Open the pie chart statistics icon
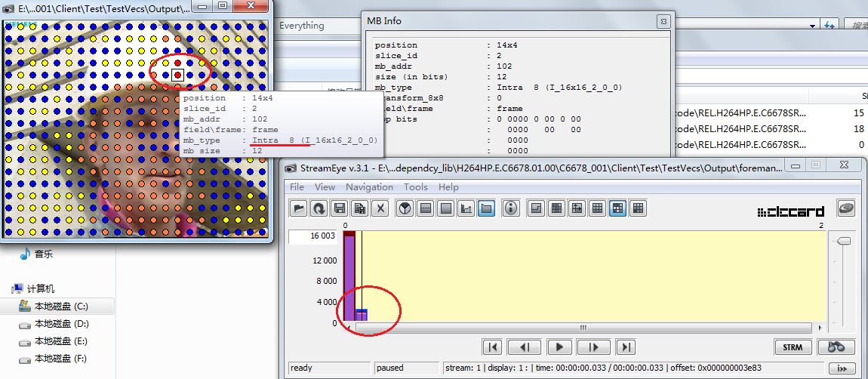This screenshot has height=379, width=868. [x=406, y=208]
